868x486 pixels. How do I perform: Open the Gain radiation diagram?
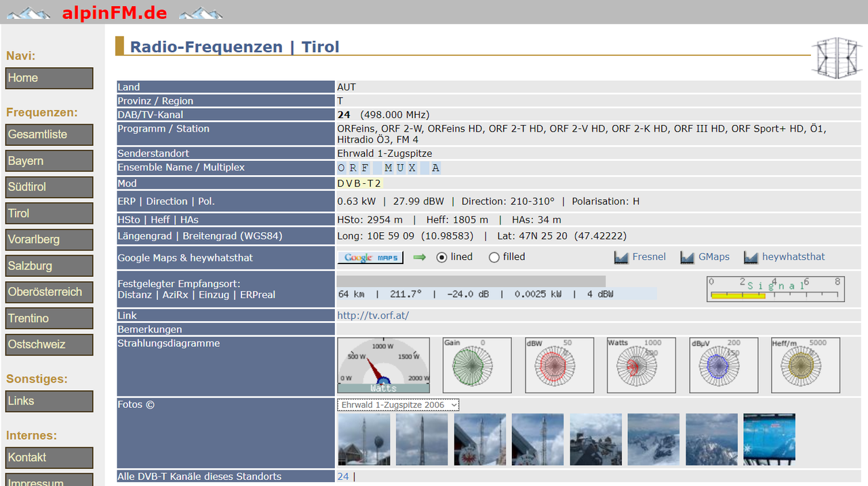[x=477, y=365]
